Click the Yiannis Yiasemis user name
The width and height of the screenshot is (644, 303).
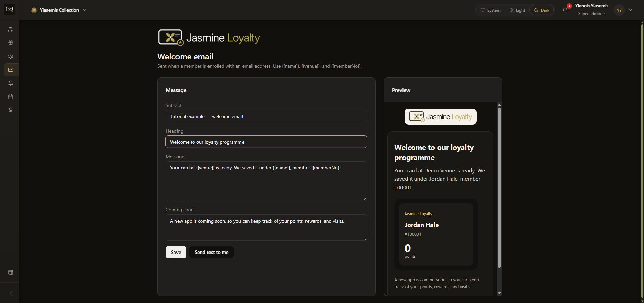[591, 6]
